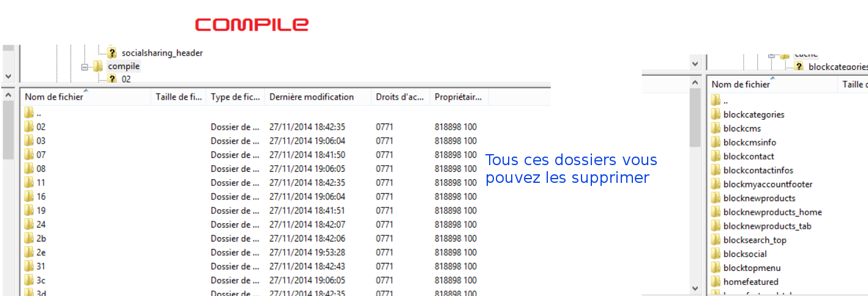This screenshot has height=296, width=868.
Task: Click the left file list scrollbar thumb
Action: (x=8, y=130)
